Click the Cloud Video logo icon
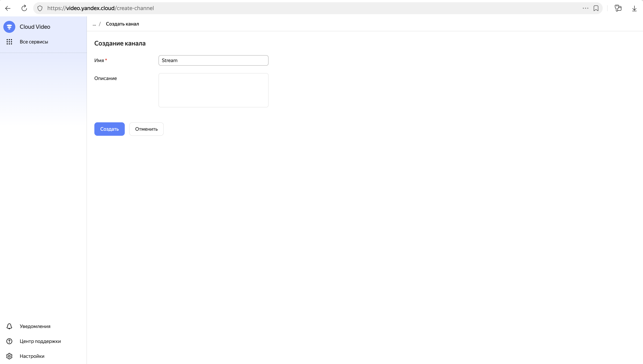Screen dimensions: 643x364 coord(9,27)
